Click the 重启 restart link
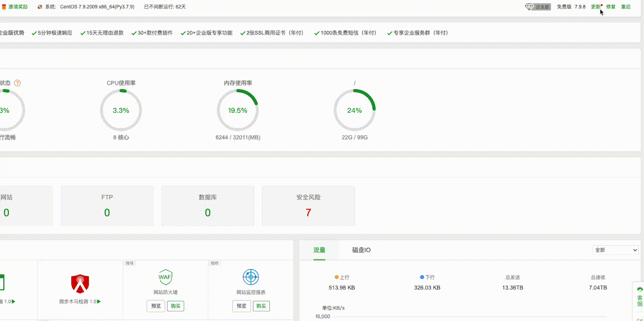The image size is (644, 321). coord(626,7)
